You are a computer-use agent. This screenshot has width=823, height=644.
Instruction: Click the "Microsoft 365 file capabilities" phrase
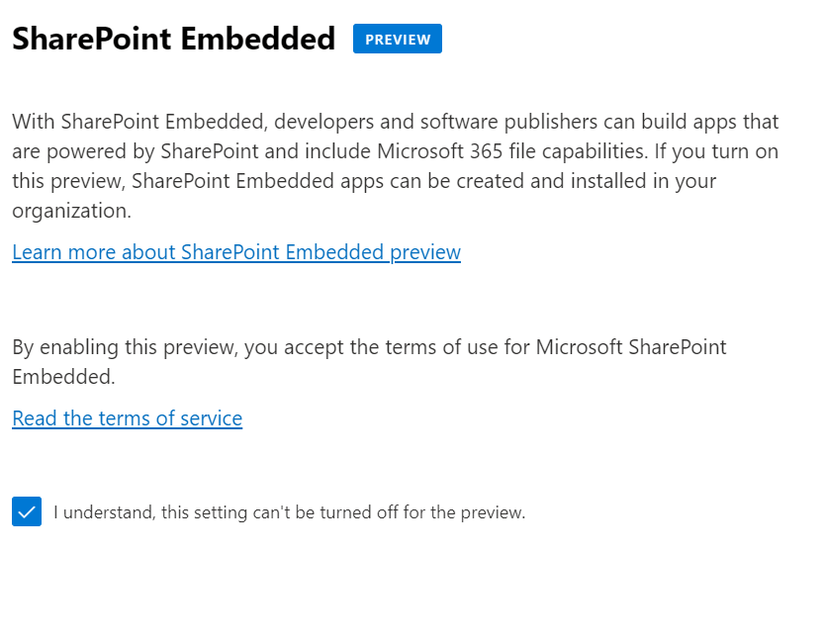pos(511,151)
